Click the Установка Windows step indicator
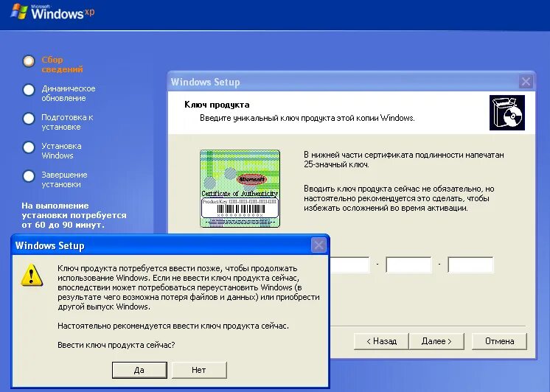 point(29,147)
